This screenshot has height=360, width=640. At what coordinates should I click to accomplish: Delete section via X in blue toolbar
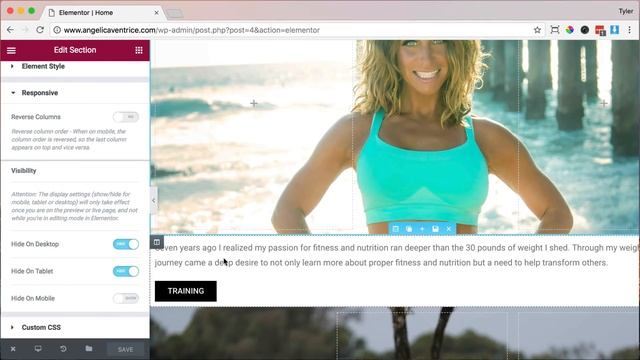pos(449,229)
